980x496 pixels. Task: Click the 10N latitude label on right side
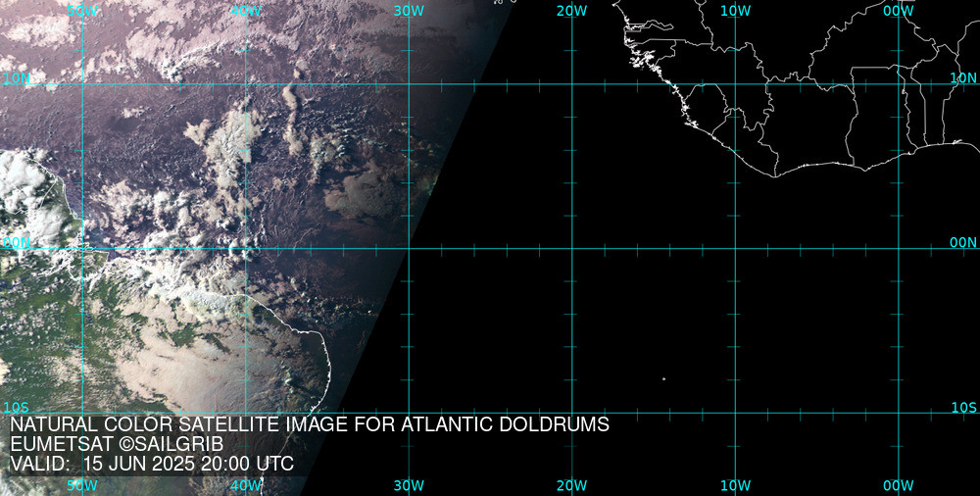pos(963,78)
